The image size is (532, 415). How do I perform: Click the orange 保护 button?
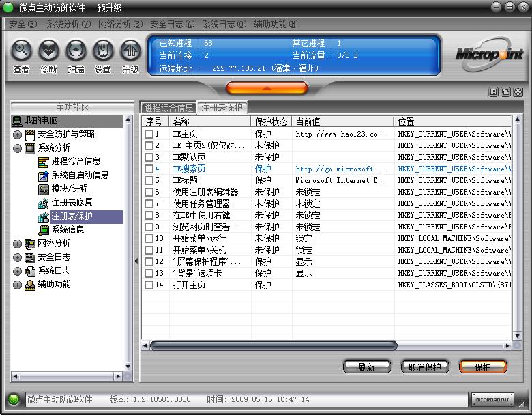(483, 367)
